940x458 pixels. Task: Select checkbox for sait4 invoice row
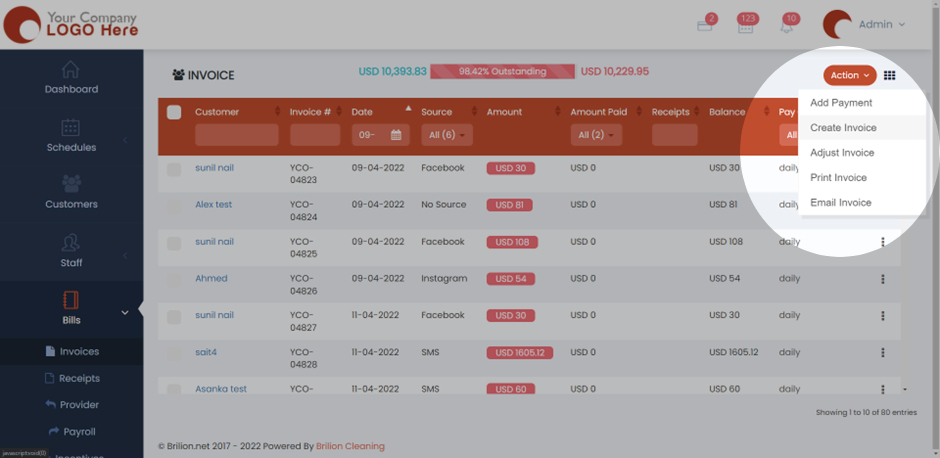click(x=174, y=353)
